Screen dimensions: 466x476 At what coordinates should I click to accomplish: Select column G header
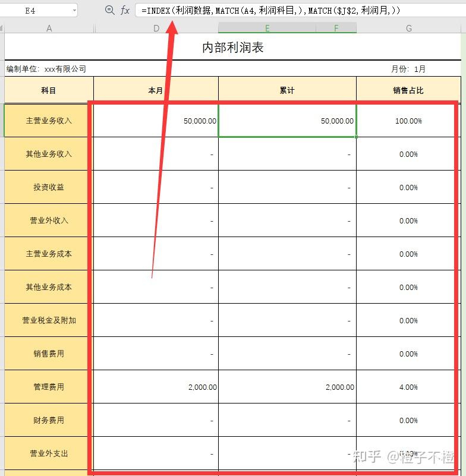tap(408, 29)
